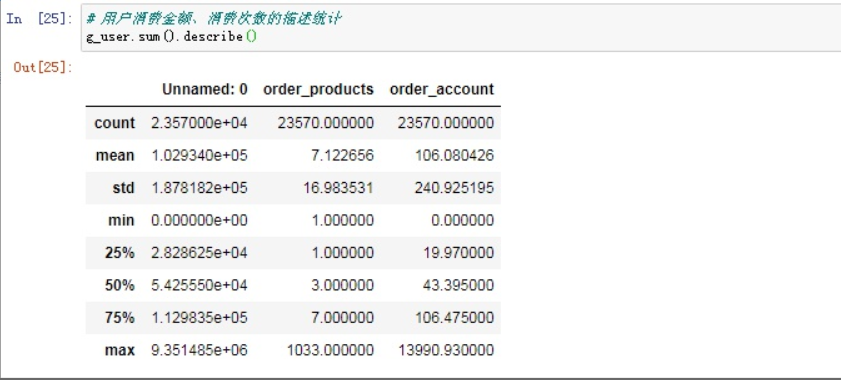Click the '25%' row label
The height and width of the screenshot is (380, 841).
coord(120,253)
